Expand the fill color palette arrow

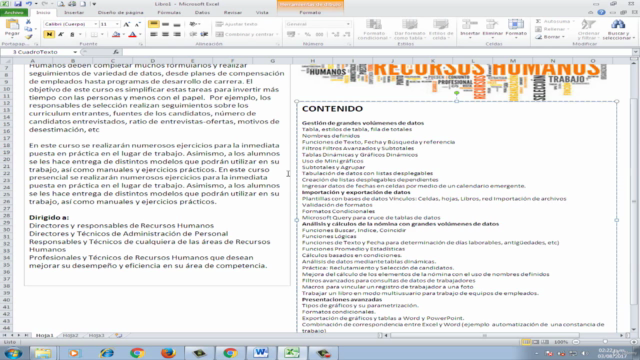(x=123, y=35)
